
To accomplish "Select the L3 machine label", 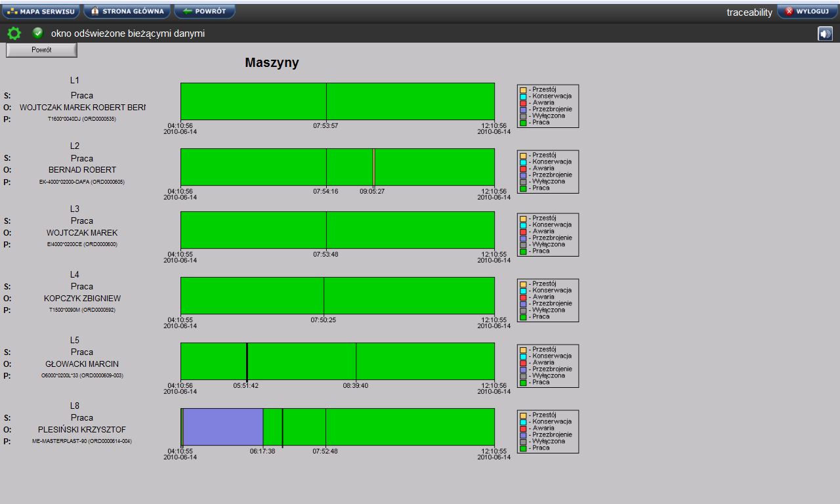I will coord(75,209).
